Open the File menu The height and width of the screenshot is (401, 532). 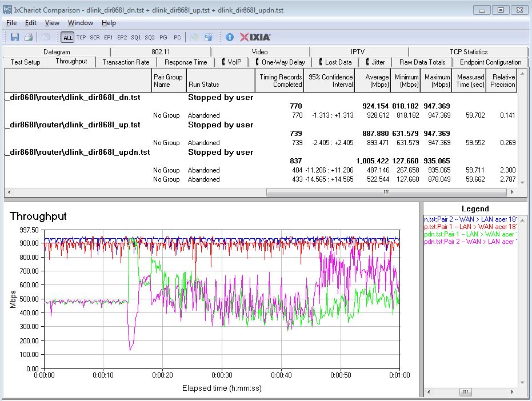pyautogui.click(x=11, y=23)
